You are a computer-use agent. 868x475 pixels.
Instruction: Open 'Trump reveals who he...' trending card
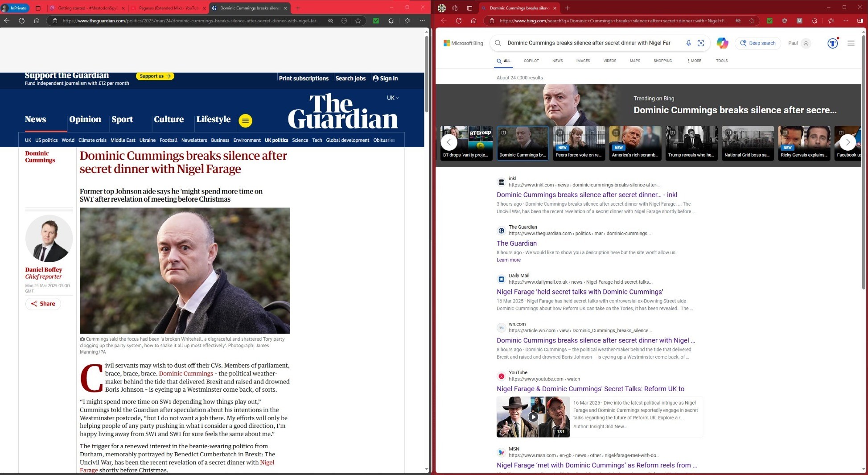click(691, 143)
